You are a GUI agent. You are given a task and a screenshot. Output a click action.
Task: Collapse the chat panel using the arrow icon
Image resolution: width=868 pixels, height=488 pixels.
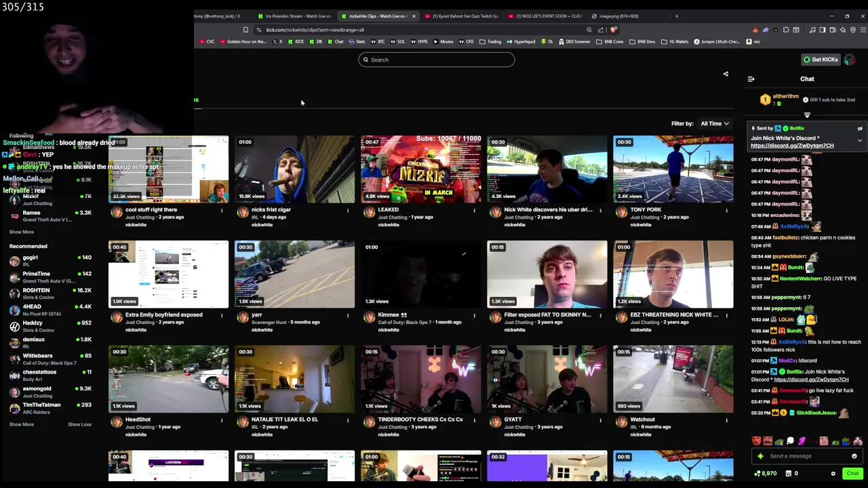coord(751,79)
